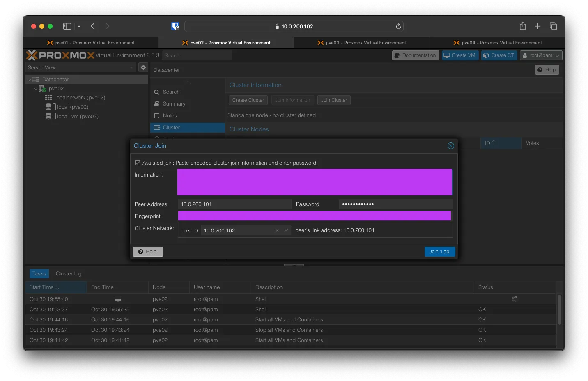Open Search in the Datacenter menu
Viewport: 588px width, 381px height.
tap(187, 92)
